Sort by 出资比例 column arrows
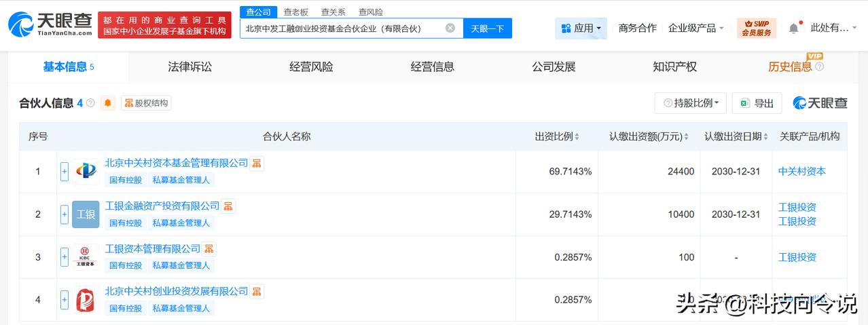 577,137
